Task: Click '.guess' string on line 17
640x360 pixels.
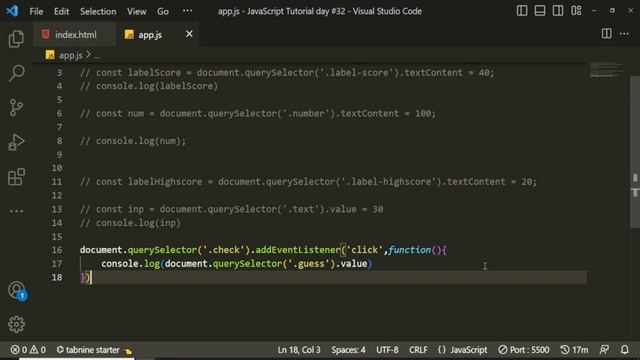Action: pyautogui.click(x=311, y=264)
